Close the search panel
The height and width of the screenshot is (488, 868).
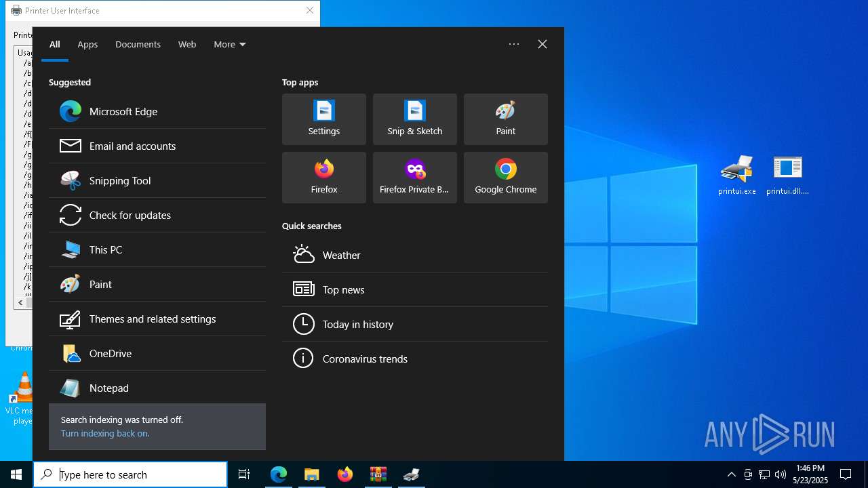pyautogui.click(x=542, y=44)
